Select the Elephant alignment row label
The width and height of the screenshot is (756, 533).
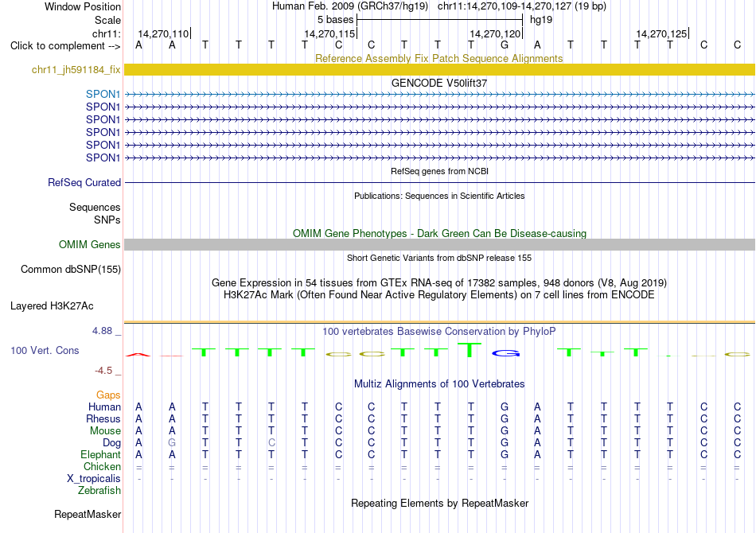click(x=100, y=455)
